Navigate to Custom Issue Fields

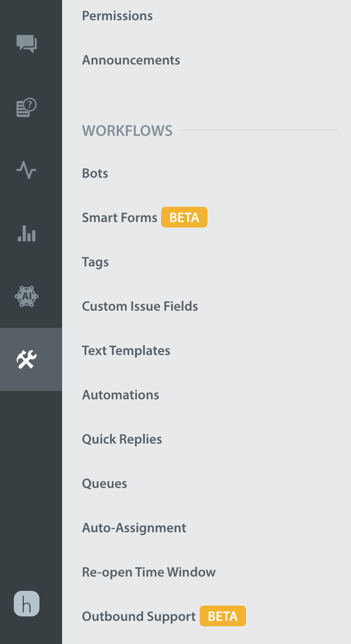click(x=140, y=306)
